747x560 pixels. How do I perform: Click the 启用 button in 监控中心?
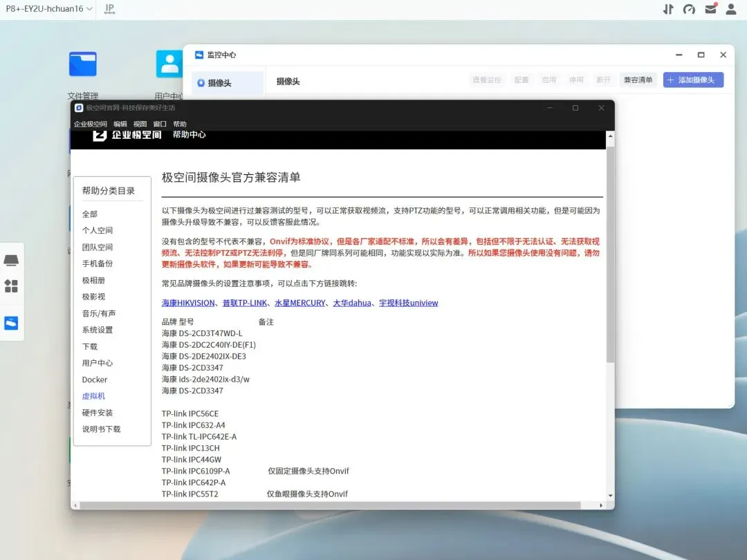pyautogui.click(x=548, y=80)
